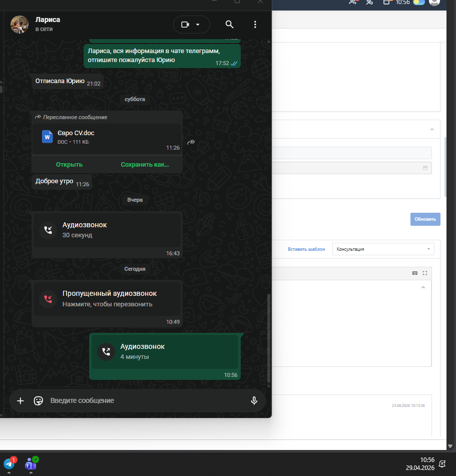This screenshot has height=476, width=456.
Task: Click the page scrollbar down arrow
Action: pyautogui.click(x=450, y=446)
